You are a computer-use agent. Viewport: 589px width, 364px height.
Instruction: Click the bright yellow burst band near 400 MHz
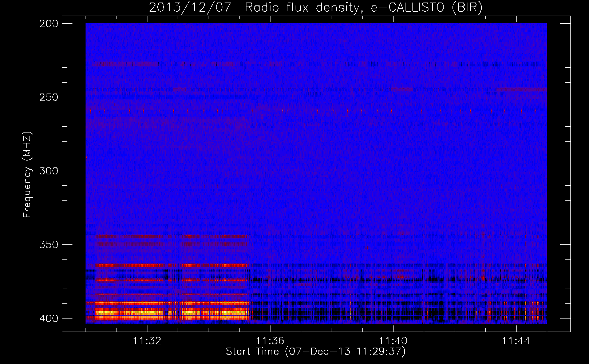[x=172, y=312]
